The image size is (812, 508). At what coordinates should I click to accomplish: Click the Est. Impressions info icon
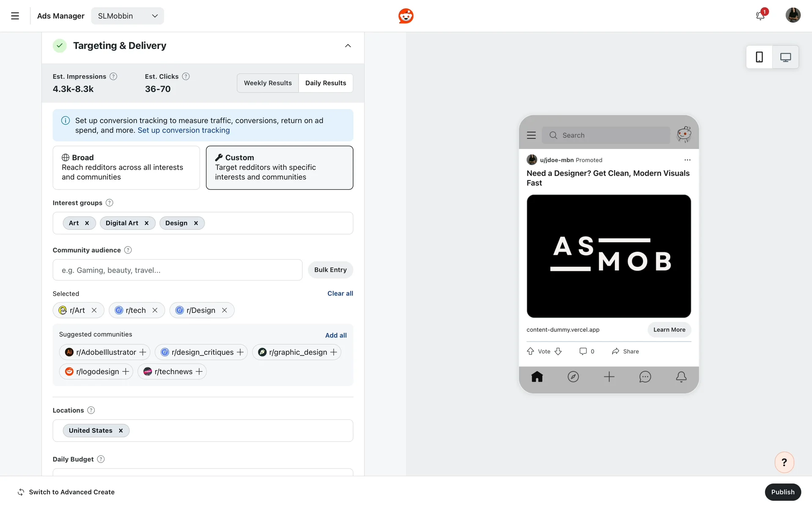[x=113, y=77]
